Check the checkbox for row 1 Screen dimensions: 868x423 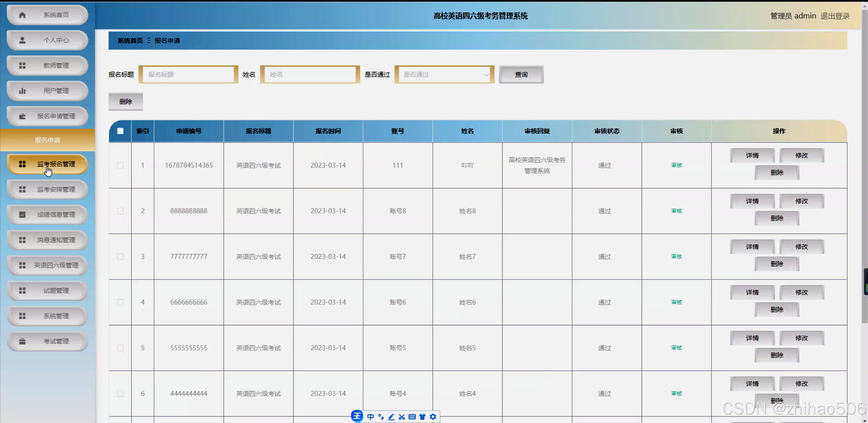pyautogui.click(x=120, y=165)
